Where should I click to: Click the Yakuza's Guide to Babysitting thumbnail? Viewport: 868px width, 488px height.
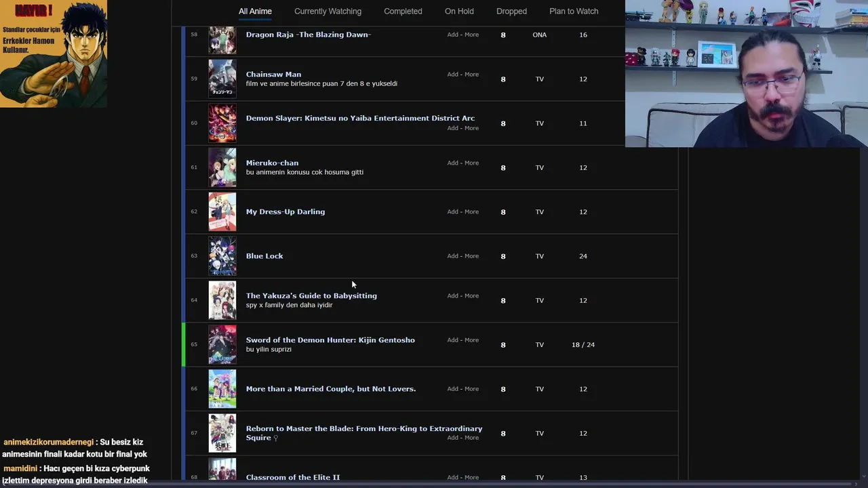[222, 300]
